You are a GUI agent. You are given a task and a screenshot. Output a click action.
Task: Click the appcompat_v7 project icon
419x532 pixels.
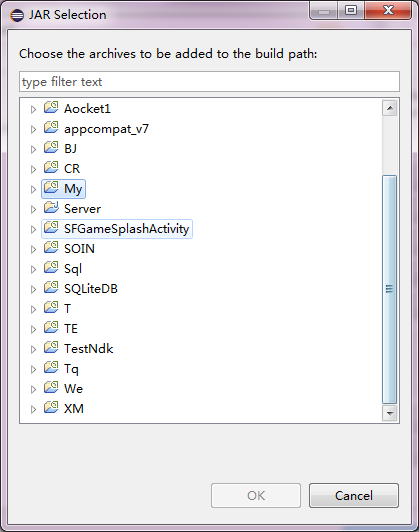coord(51,128)
